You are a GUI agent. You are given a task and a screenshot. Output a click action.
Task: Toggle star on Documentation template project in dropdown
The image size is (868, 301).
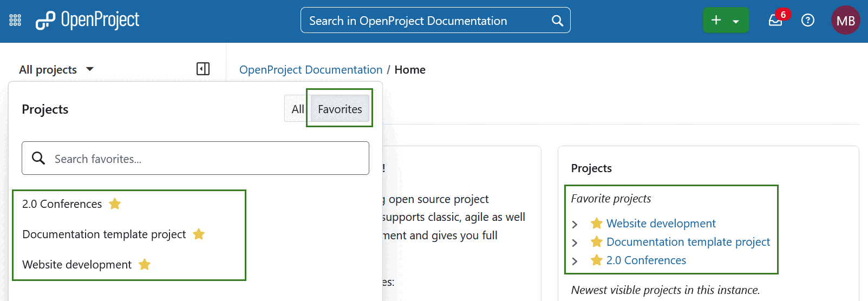click(x=199, y=234)
